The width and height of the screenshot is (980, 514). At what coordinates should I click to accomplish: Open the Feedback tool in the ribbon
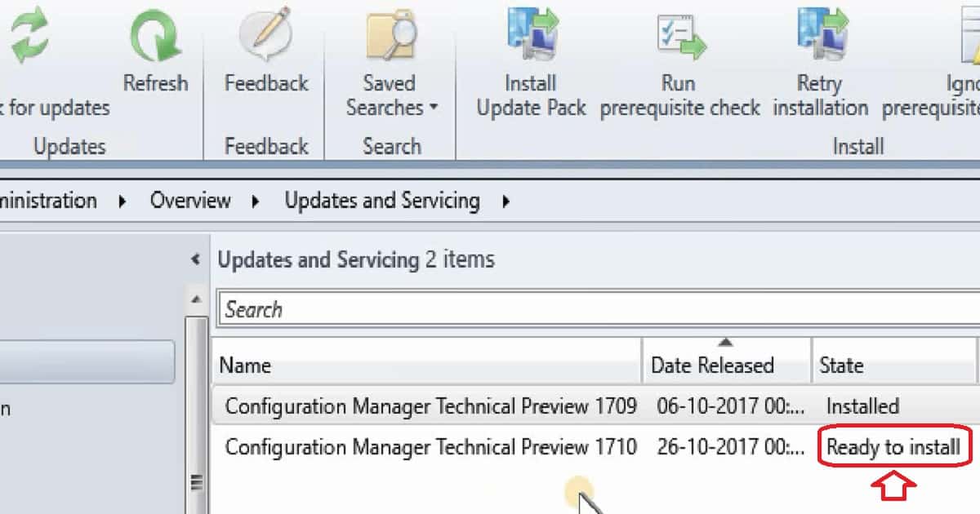pyautogui.click(x=266, y=51)
